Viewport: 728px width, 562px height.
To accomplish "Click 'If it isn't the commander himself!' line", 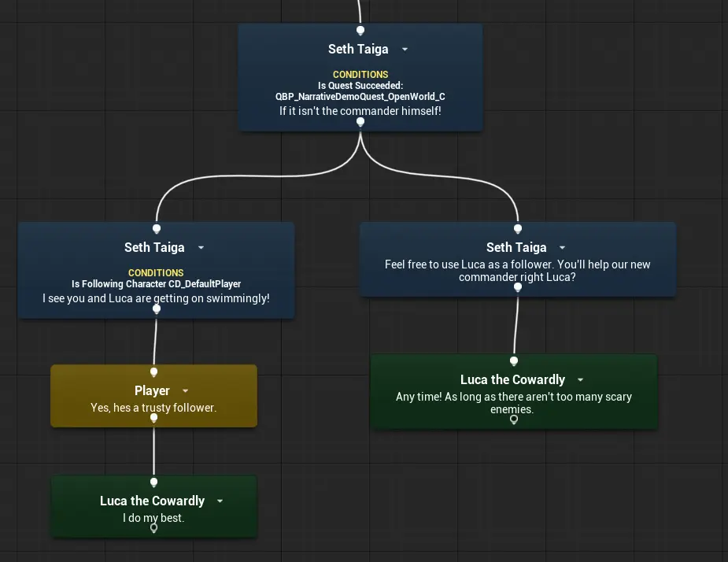I will tap(360, 111).
